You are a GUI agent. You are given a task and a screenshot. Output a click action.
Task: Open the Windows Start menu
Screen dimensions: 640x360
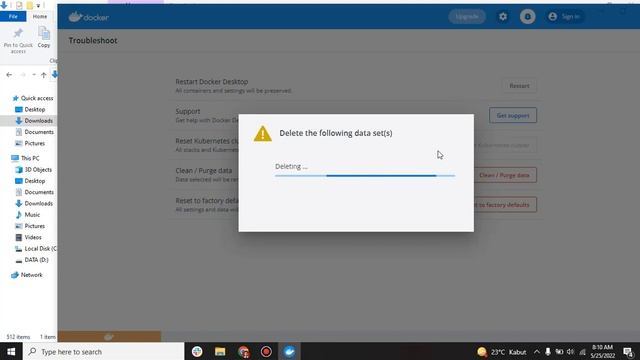point(11,351)
